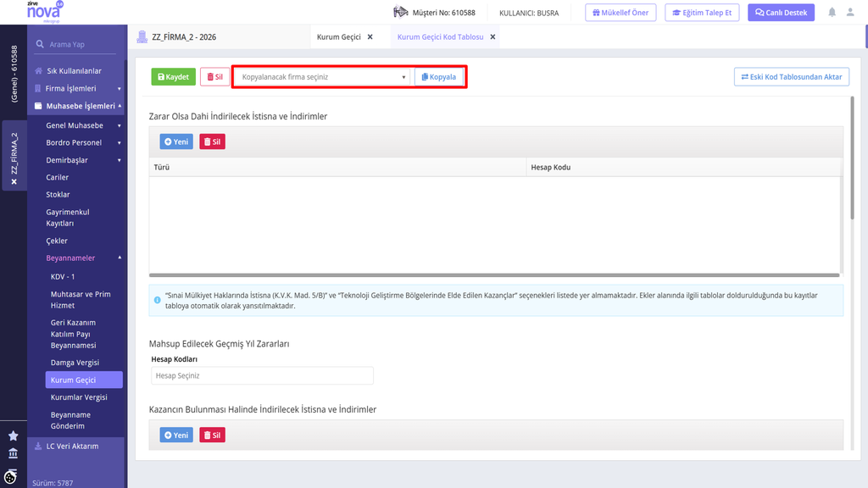868x488 pixels.
Task: Click the Sil button next to Kaydet
Action: tap(214, 77)
